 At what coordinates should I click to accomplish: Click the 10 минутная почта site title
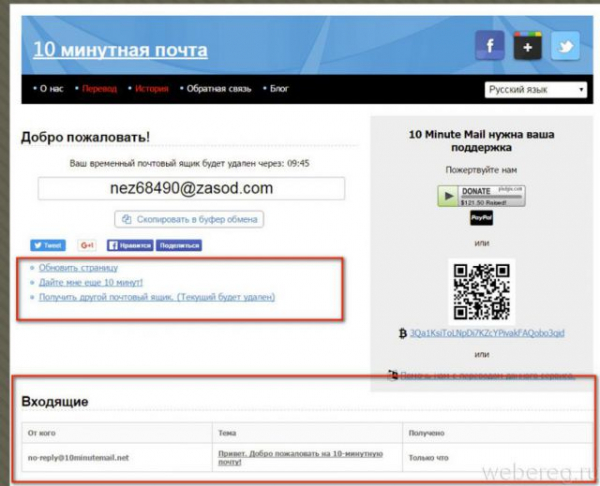(x=121, y=50)
